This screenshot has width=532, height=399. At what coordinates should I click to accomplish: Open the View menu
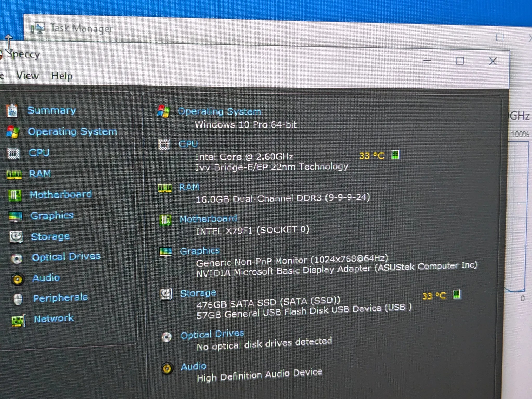(28, 76)
